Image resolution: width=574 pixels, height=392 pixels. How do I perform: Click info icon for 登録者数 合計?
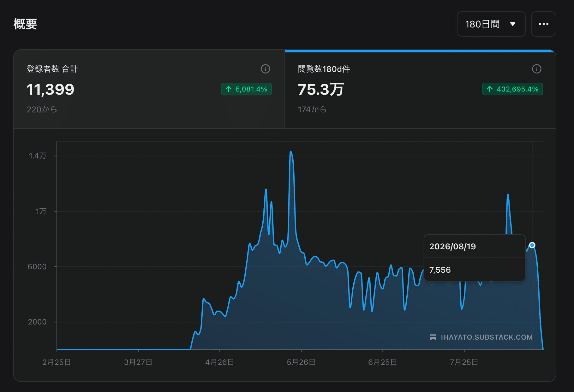[x=266, y=69]
